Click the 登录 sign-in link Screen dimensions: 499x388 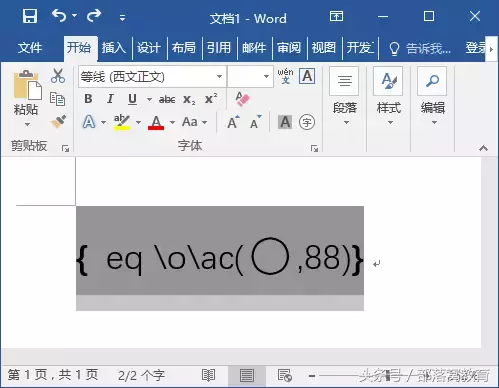pos(475,48)
